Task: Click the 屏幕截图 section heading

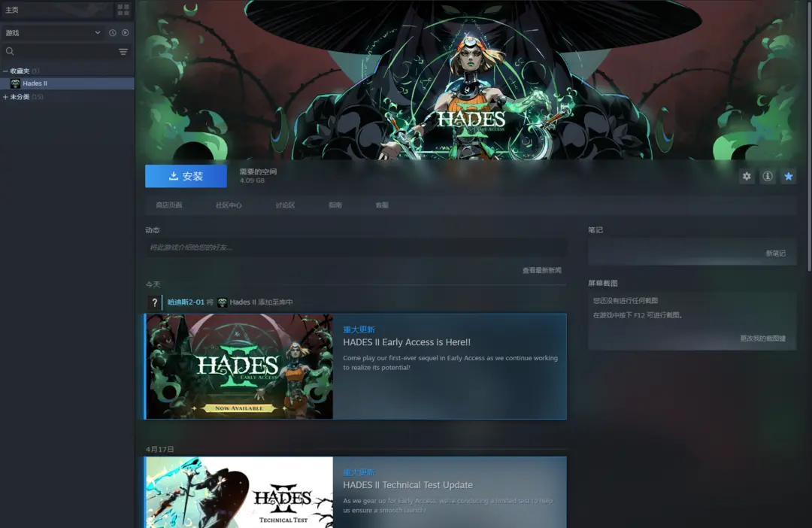Action: pos(603,284)
